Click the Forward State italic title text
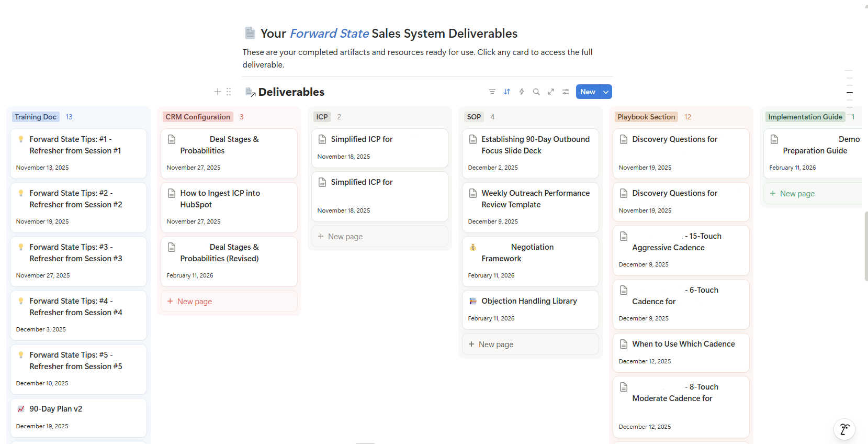Screen dimensions: 868x444 point(329,34)
